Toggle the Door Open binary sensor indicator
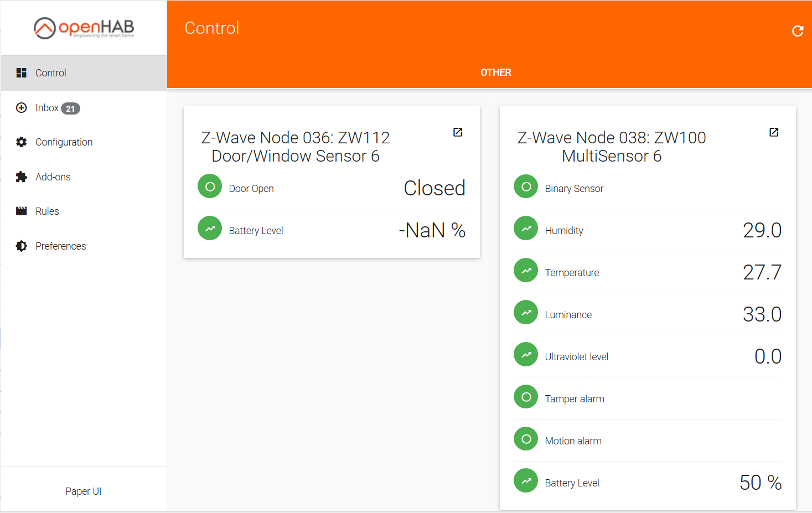812x513 pixels. click(x=209, y=186)
